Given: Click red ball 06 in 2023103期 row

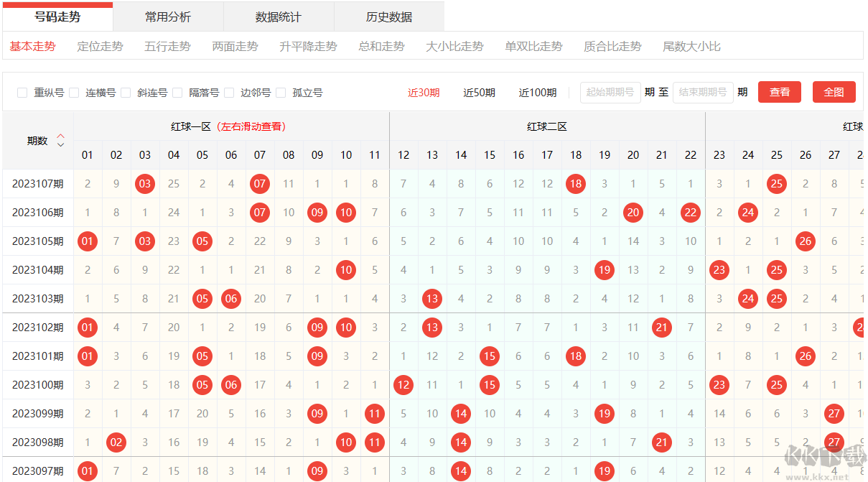Looking at the screenshot, I should (231, 299).
